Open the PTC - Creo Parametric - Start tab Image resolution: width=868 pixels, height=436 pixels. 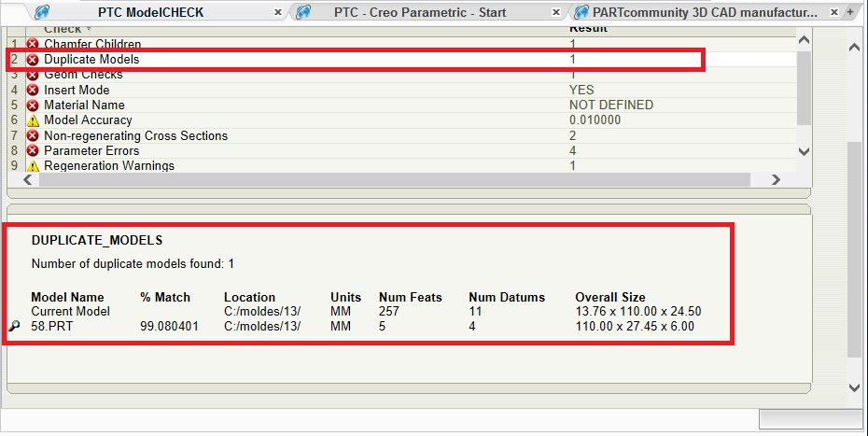[420, 12]
